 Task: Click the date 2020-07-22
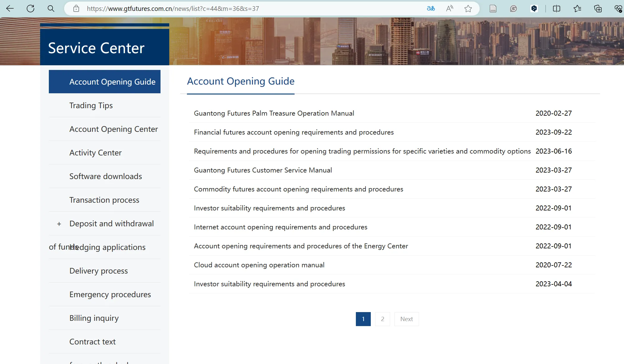554,265
